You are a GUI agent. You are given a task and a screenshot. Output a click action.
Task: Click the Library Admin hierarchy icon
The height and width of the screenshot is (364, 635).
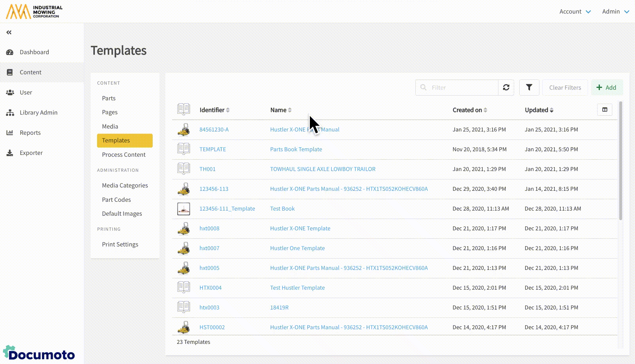tap(10, 112)
